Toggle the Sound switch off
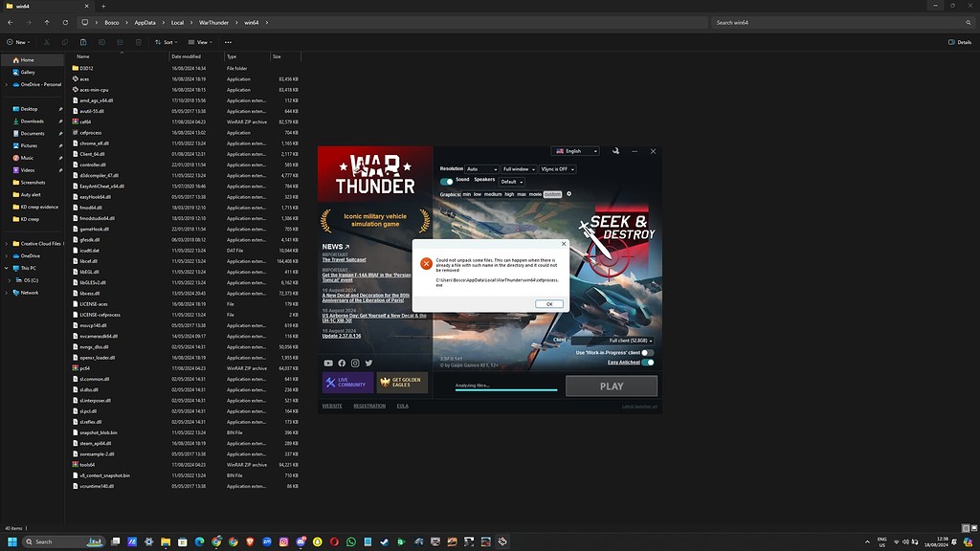 446,181
